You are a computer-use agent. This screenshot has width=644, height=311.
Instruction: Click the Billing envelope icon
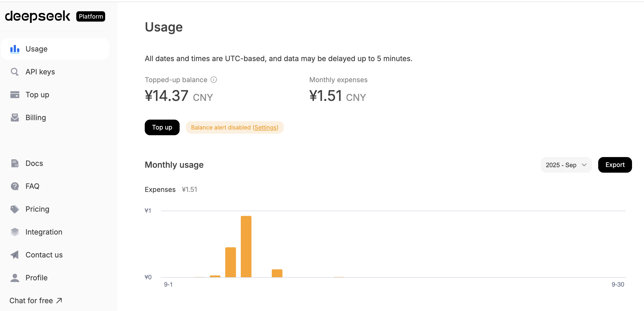[x=15, y=118]
